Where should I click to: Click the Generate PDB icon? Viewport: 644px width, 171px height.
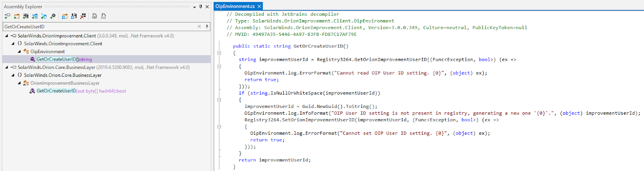[x=103, y=16]
